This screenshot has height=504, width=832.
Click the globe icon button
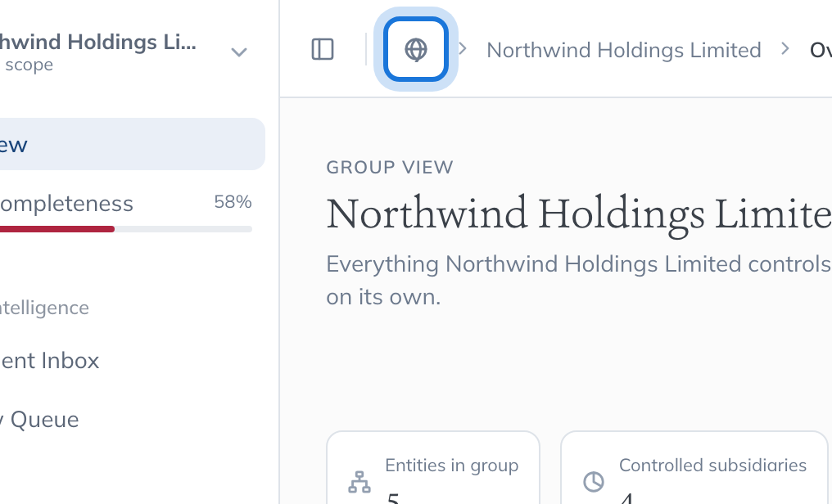pos(416,49)
